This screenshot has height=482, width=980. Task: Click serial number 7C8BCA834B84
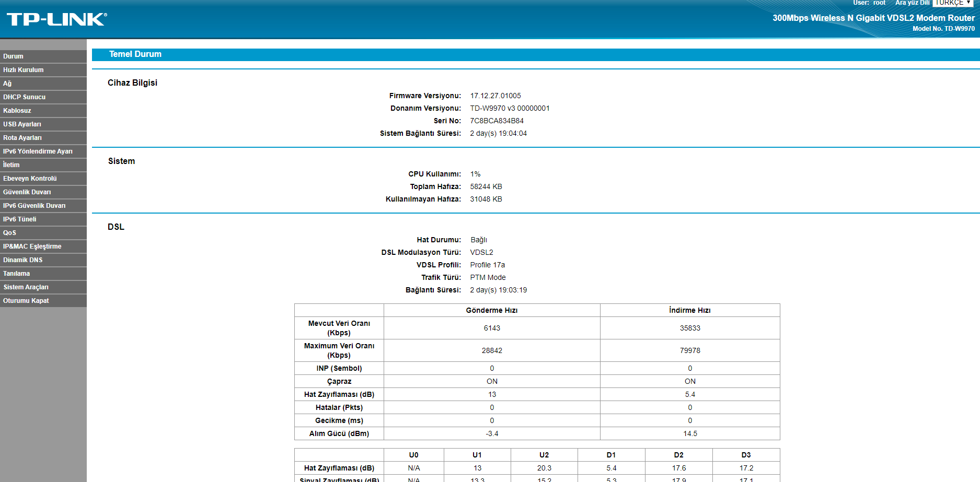[497, 121]
